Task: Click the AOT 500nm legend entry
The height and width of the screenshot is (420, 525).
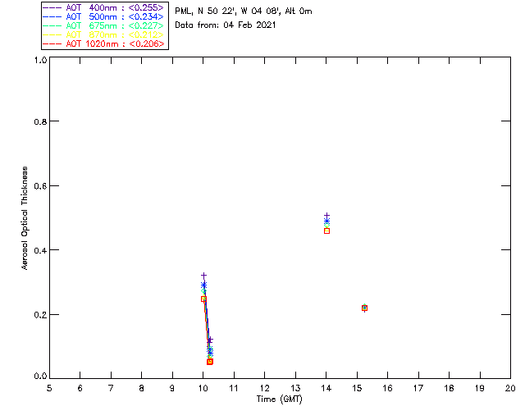Action: click(x=103, y=16)
